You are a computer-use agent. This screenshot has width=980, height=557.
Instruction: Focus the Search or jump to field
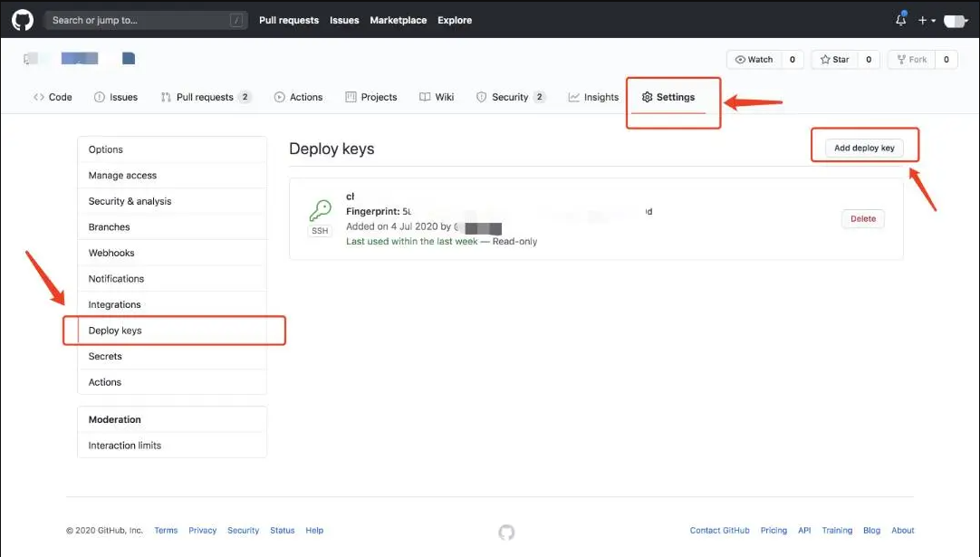[x=145, y=20]
